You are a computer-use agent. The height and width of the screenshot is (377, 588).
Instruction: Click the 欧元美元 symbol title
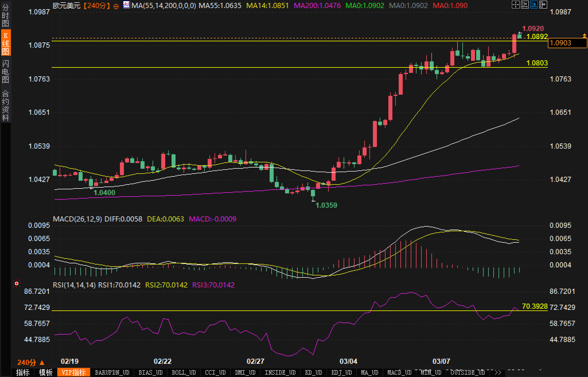(67, 5)
